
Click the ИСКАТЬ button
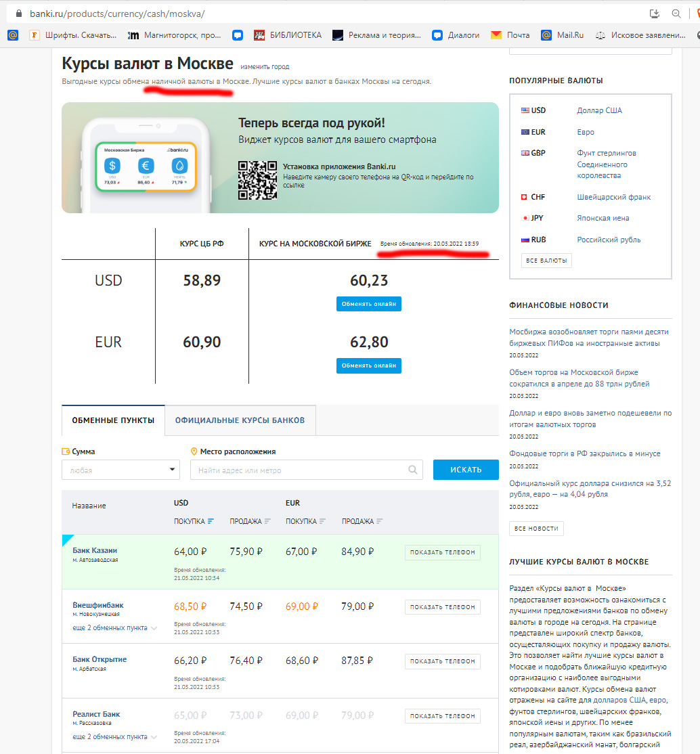point(466,470)
